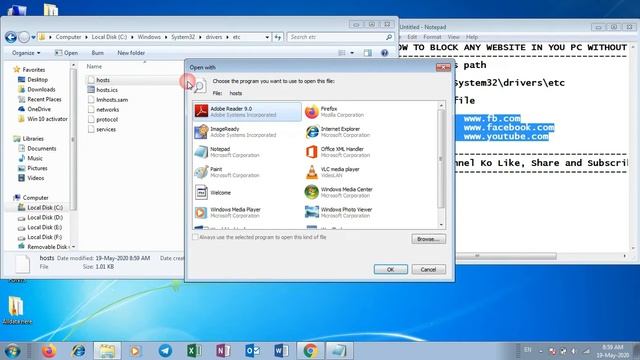
Task: Click Burn in Explorer toolbar
Action: point(98,53)
